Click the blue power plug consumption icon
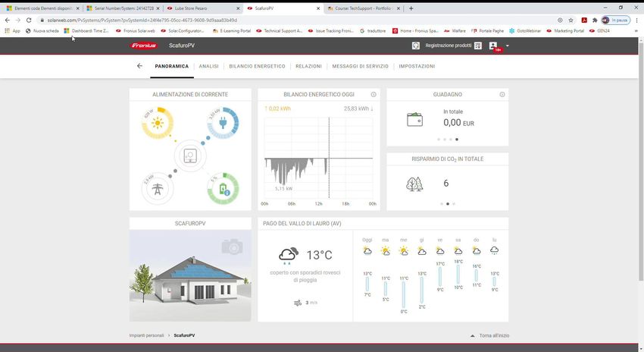 pyautogui.click(x=224, y=123)
